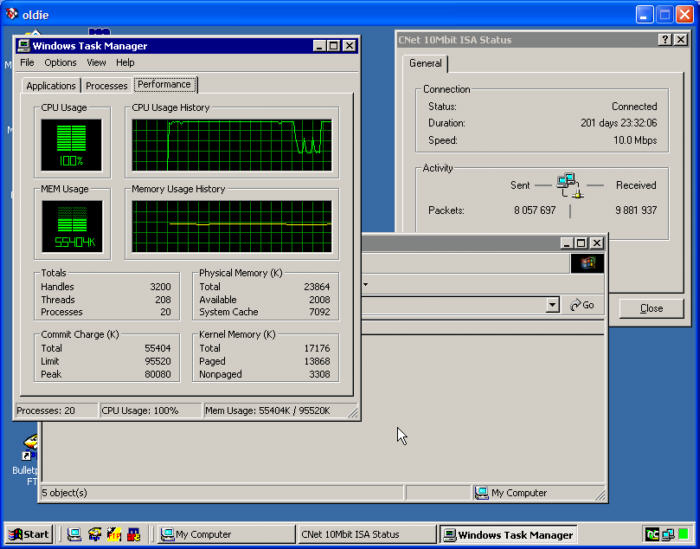This screenshot has height=549, width=700.
Task: Select the General tab in CNet Status
Action: click(x=425, y=63)
